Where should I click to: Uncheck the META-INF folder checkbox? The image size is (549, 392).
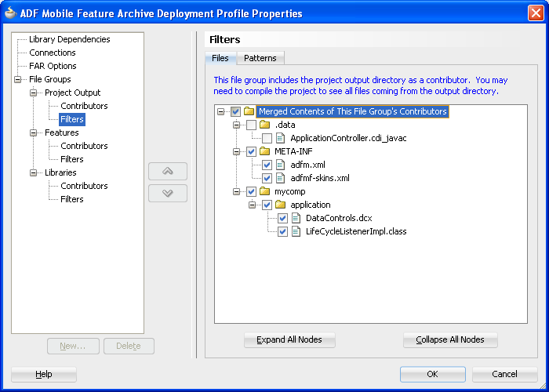[x=251, y=152]
